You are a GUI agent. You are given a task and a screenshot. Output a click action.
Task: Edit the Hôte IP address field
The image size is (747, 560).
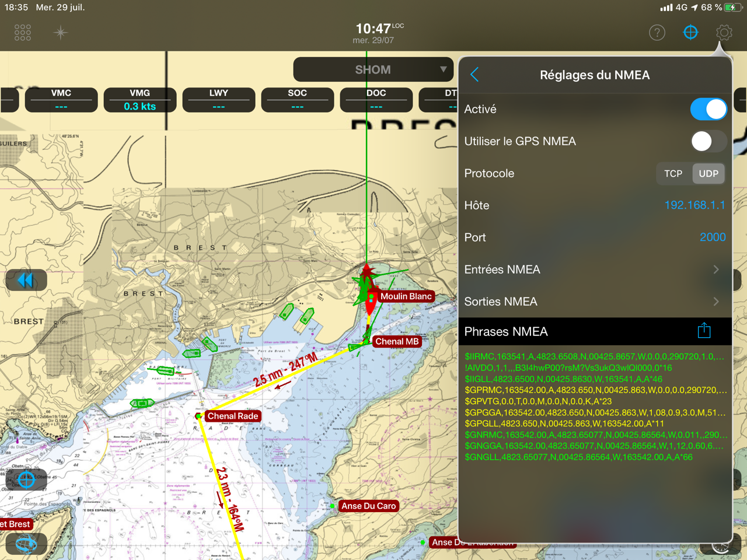[x=694, y=205]
